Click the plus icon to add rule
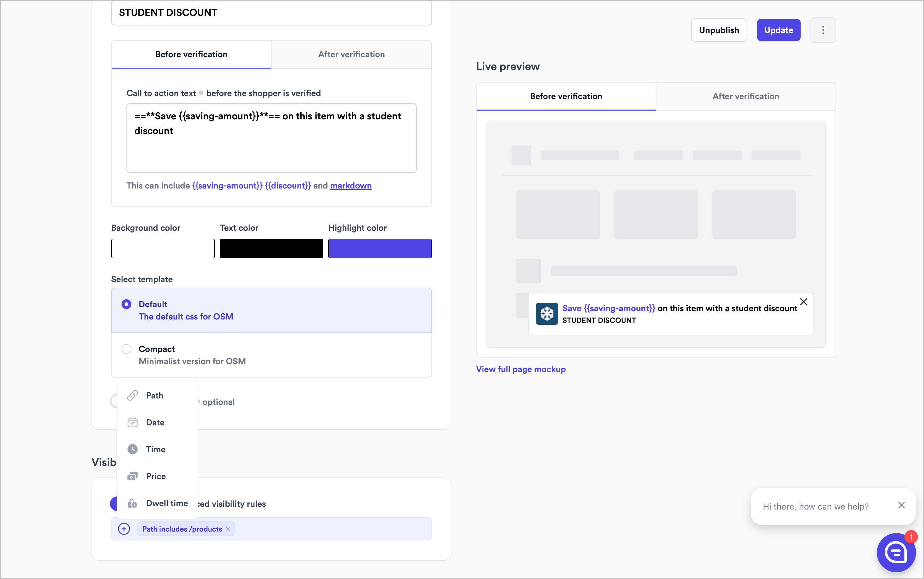Image resolution: width=924 pixels, height=579 pixels. click(x=124, y=529)
